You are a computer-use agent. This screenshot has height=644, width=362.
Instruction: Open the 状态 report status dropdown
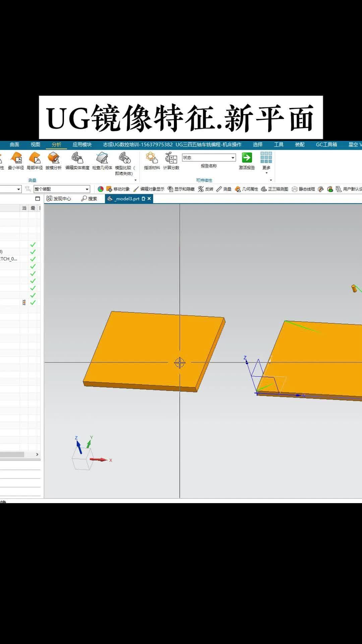click(209, 158)
